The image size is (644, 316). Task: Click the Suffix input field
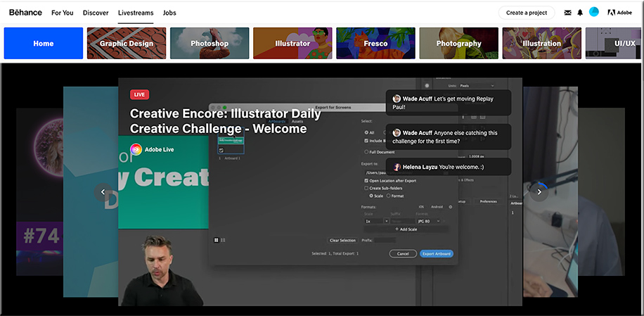point(401,221)
